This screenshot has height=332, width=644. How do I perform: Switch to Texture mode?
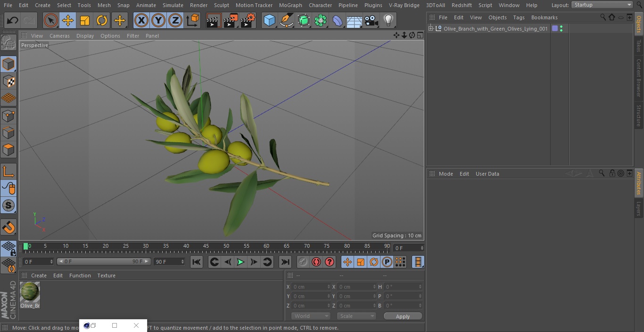pyautogui.click(x=8, y=81)
